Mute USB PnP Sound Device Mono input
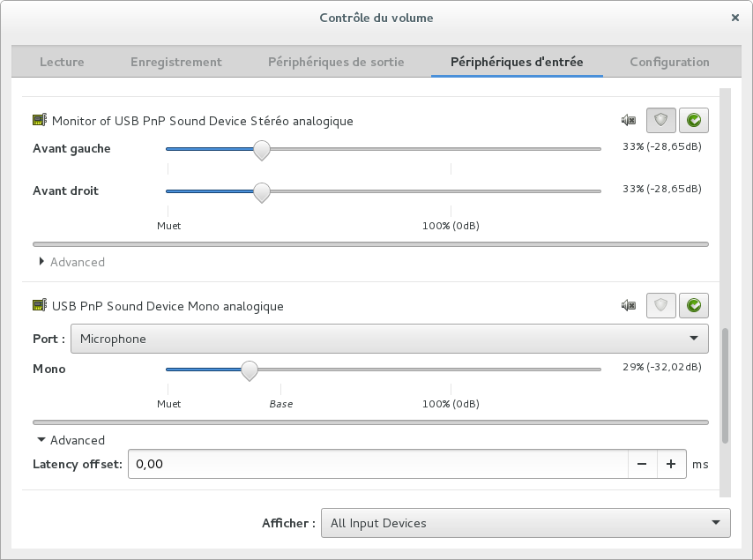 (x=628, y=305)
